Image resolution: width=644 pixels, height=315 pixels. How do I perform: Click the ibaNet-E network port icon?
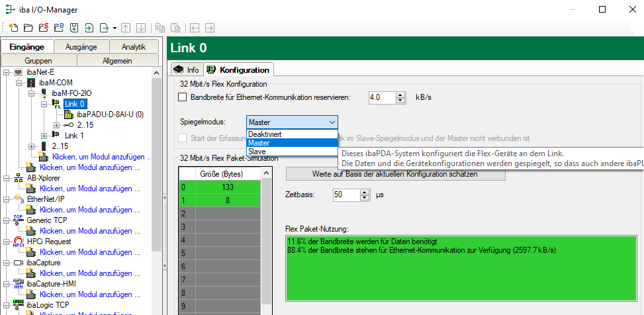(x=19, y=72)
